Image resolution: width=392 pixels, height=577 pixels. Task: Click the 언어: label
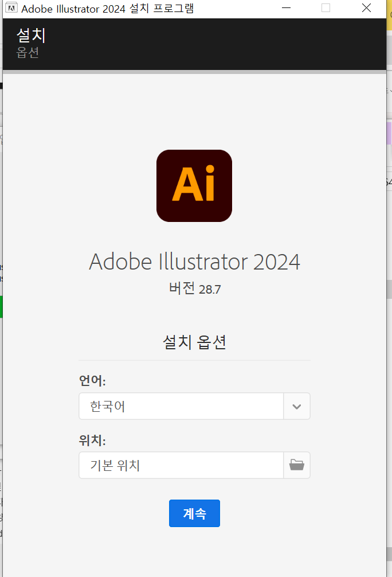click(x=92, y=380)
